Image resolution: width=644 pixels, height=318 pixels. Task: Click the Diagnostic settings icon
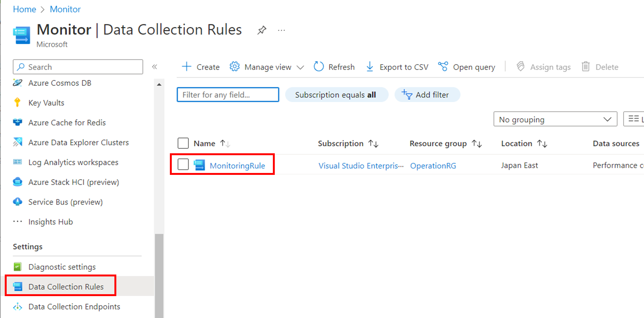(17, 267)
